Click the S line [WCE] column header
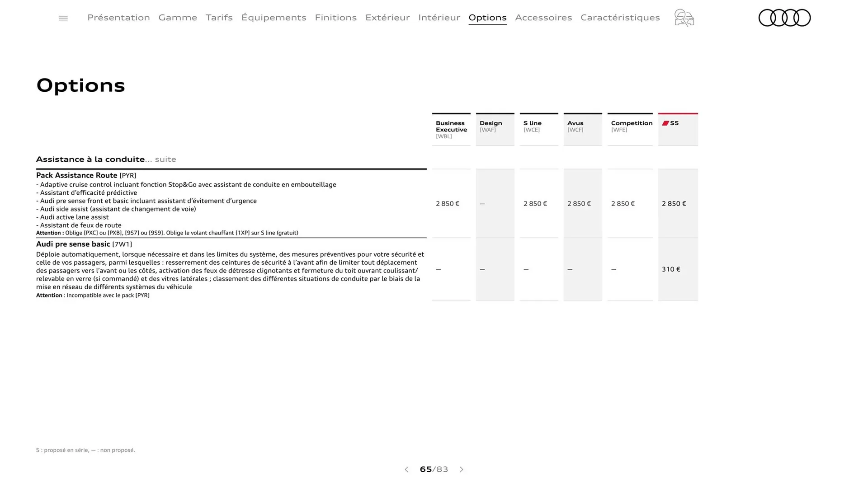Screen dimensions: 868x488 pyautogui.click(x=539, y=129)
